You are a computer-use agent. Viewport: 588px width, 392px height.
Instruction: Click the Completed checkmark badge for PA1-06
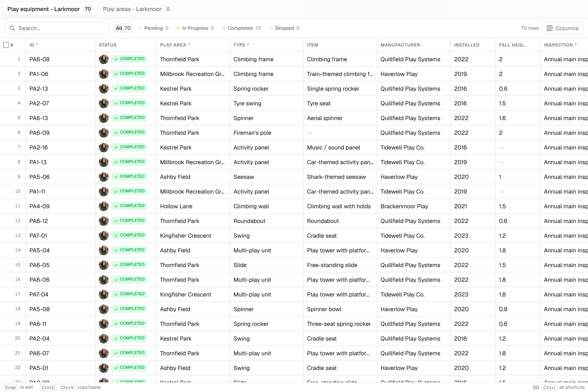click(129, 74)
